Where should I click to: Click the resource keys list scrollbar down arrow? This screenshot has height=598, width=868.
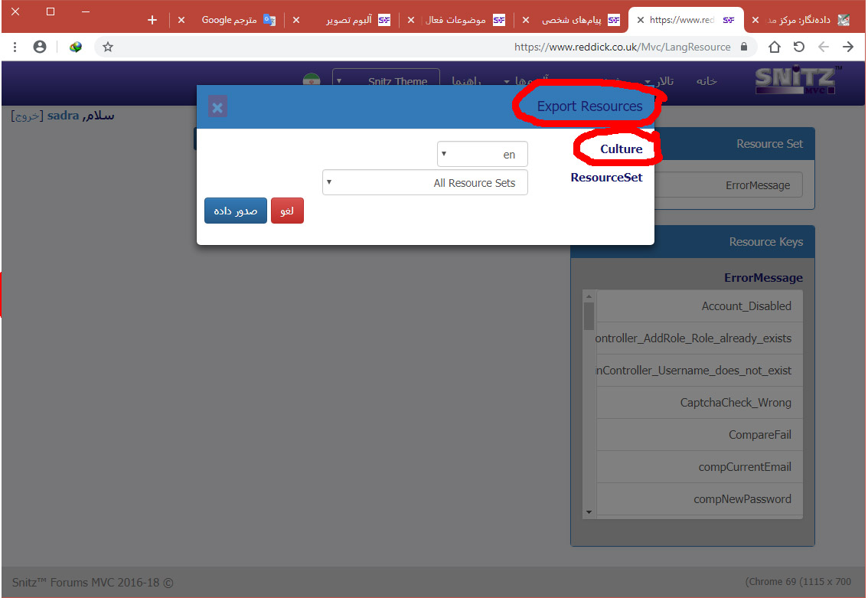click(x=589, y=511)
